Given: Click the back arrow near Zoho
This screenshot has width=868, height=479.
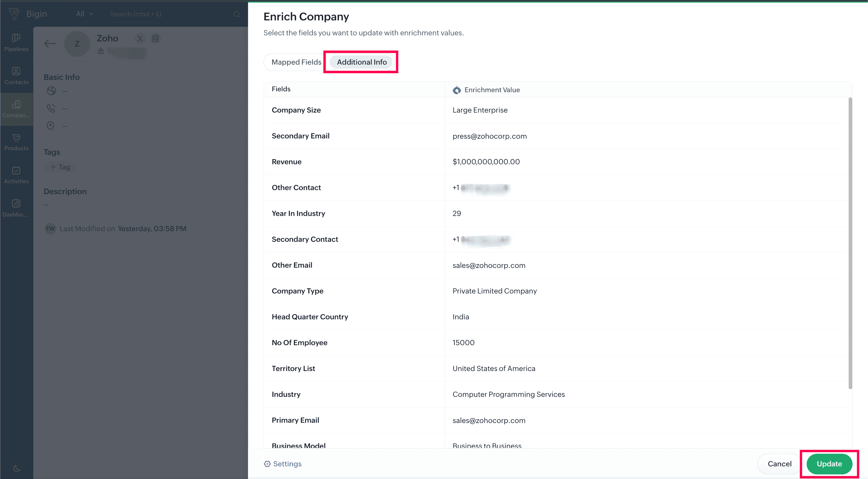Looking at the screenshot, I should click(x=50, y=43).
